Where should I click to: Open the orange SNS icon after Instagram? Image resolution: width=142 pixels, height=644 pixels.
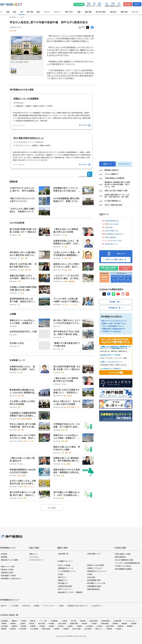[x=128, y=294]
